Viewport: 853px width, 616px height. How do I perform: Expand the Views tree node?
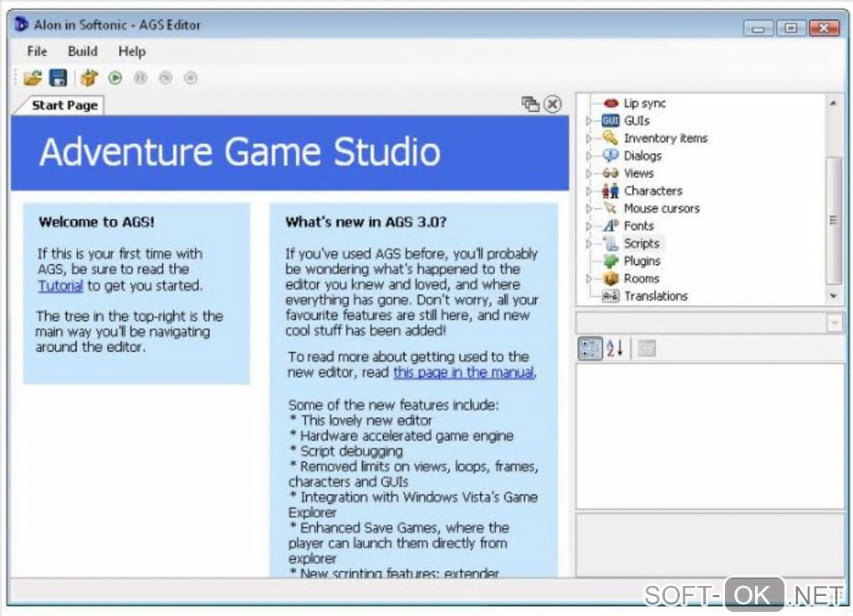(589, 174)
